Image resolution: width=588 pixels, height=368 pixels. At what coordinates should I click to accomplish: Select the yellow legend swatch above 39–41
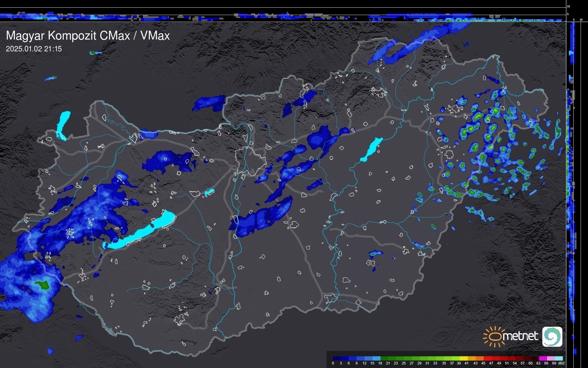[x=464, y=358]
